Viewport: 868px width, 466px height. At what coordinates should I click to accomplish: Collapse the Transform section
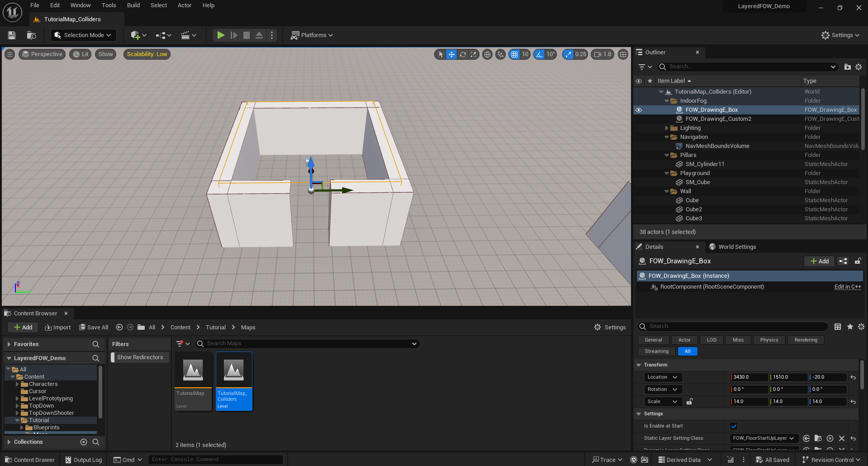coord(639,365)
